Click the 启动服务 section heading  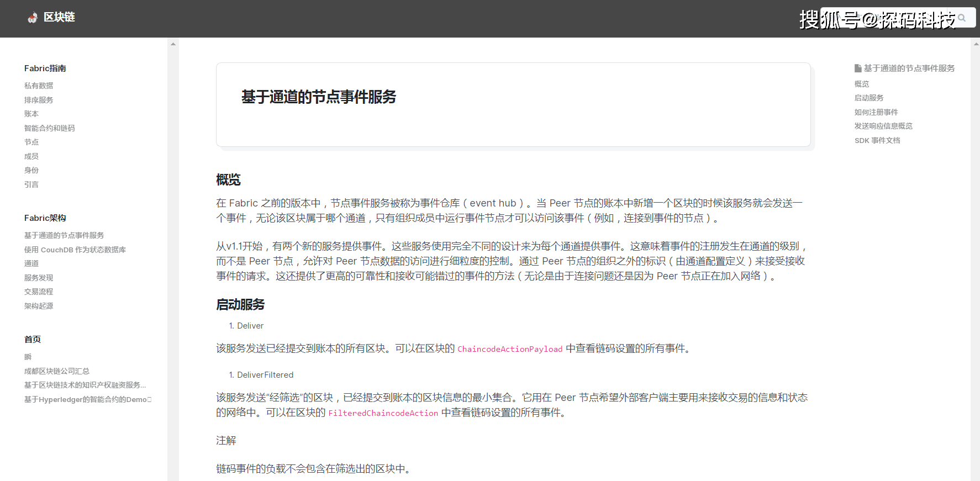coord(240,305)
